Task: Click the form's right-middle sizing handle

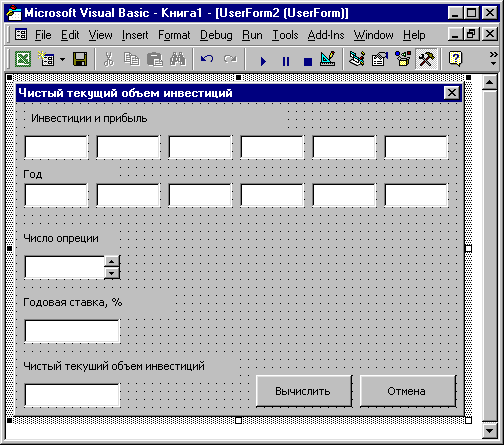Action: coord(468,249)
